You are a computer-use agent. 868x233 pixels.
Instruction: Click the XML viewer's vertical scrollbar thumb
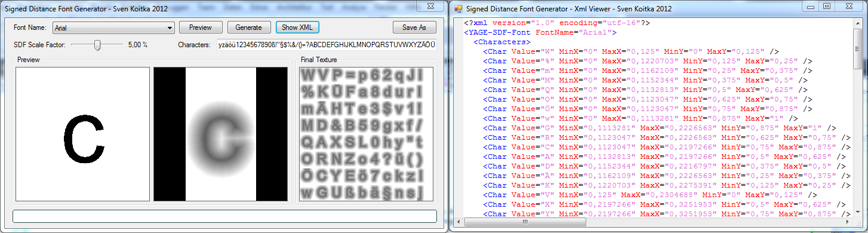click(858, 50)
